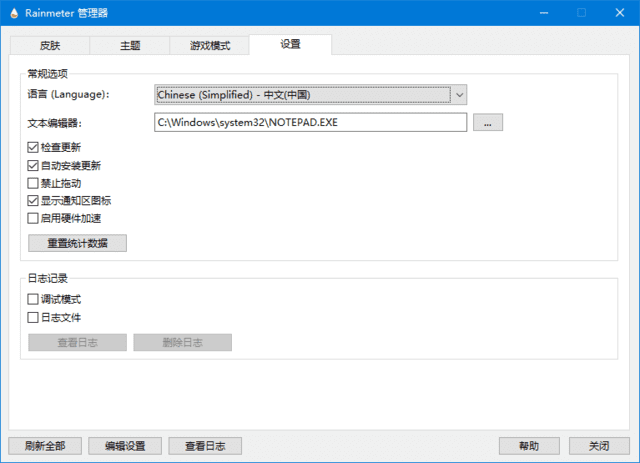Viewport: 640px width, 463px height.
Task: Switch to the 皮肤 tab
Action: click(49, 46)
